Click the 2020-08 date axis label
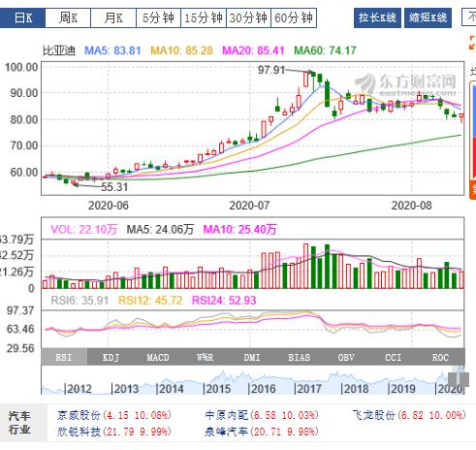This screenshot has width=476, height=450. point(411,206)
